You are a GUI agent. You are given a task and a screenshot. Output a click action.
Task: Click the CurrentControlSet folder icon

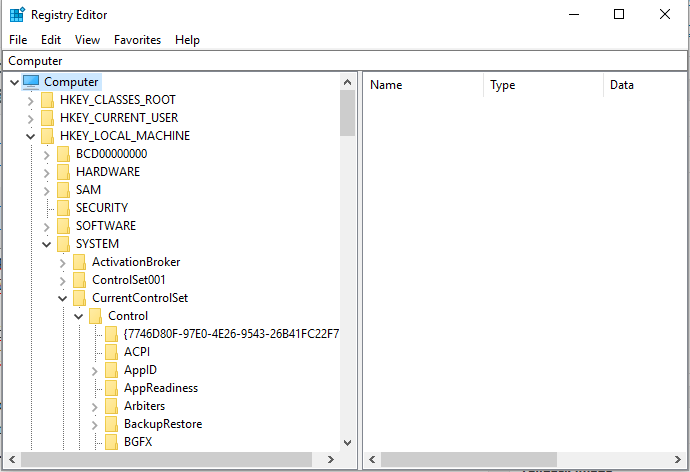pyautogui.click(x=80, y=298)
